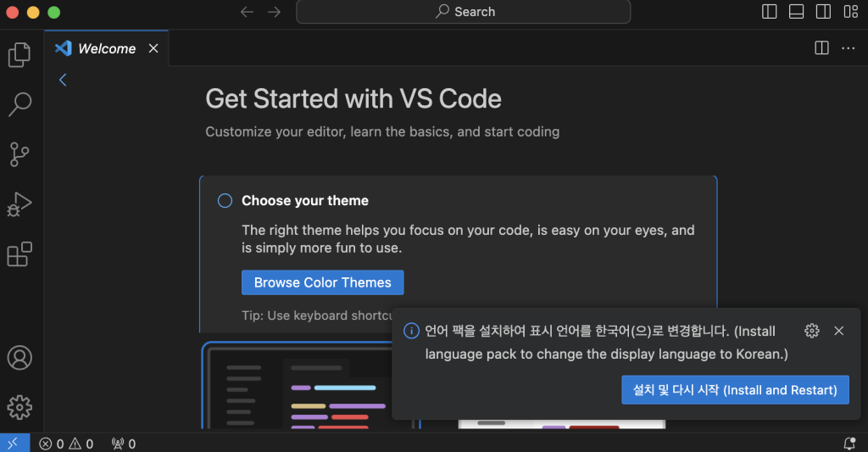Toggle the primary side bar layout icon
Image resolution: width=868 pixels, height=452 pixels.
point(770,12)
